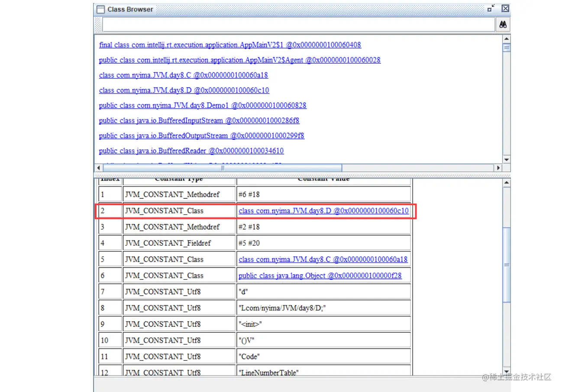Open AppMainV2$Agent class link
This screenshot has height=392, width=562.
pos(239,60)
